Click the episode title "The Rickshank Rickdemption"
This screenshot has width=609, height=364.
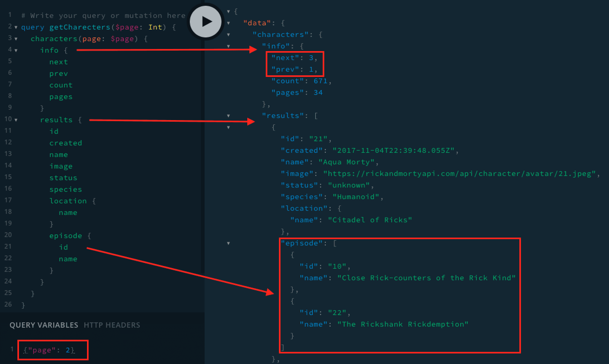click(x=403, y=324)
